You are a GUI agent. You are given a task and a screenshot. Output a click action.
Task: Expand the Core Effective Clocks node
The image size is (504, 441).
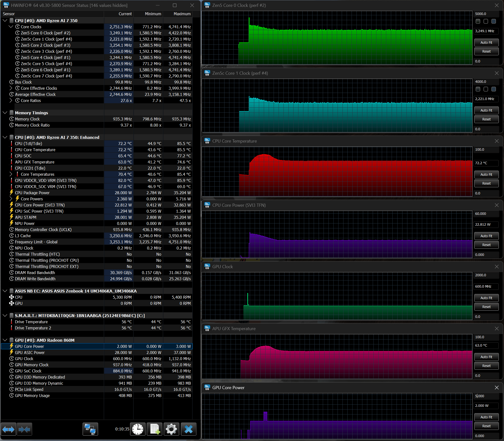tap(11, 88)
